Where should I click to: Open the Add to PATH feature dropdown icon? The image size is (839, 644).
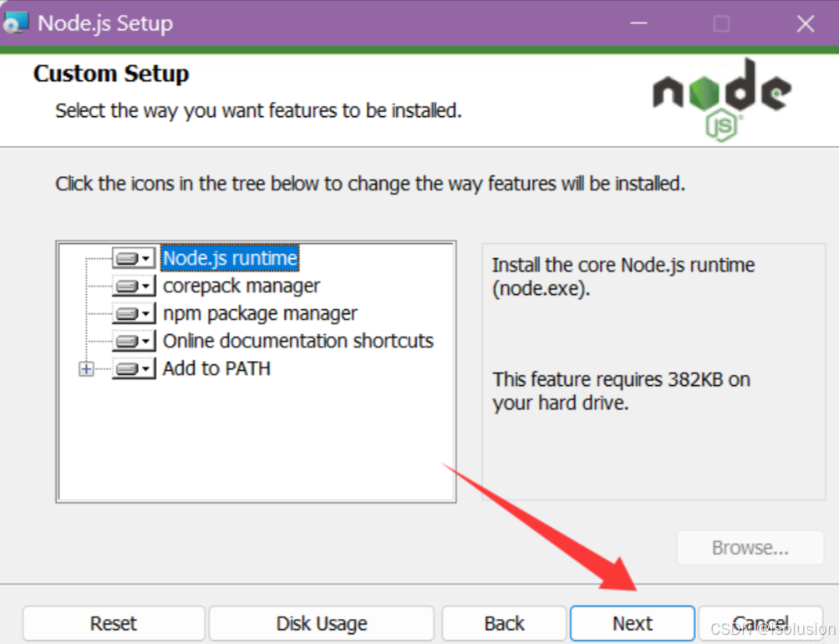pos(134,368)
